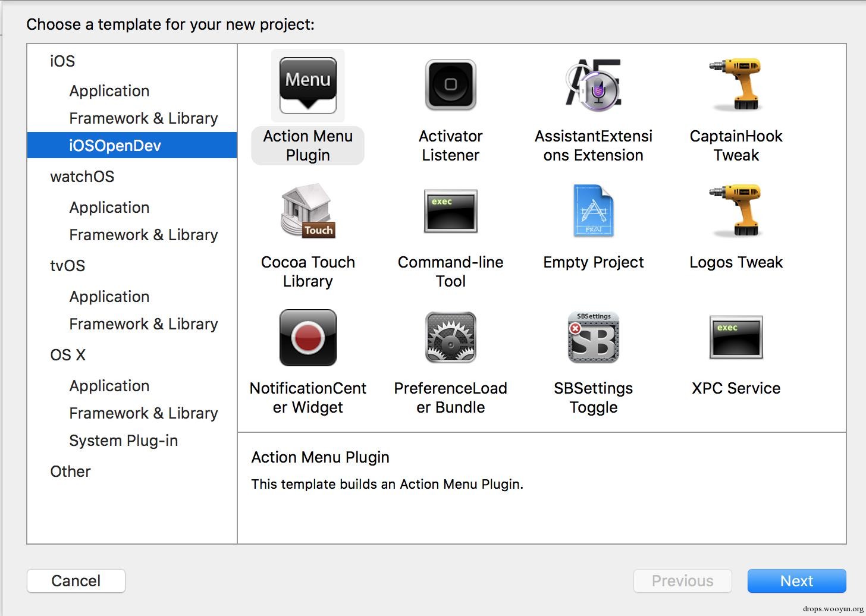Select the CaptainHook Tweak drill icon
The height and width of the screenshot is (616, 866).
coord(736,84)
